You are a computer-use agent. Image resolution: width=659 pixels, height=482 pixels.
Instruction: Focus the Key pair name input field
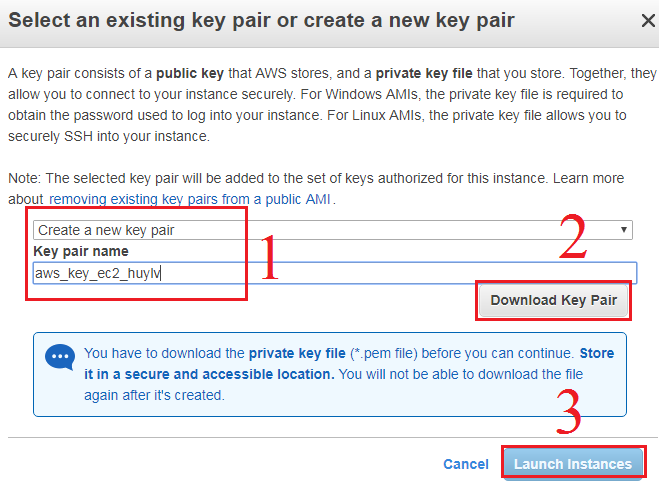pyautogui.click(x=400, y=272)
